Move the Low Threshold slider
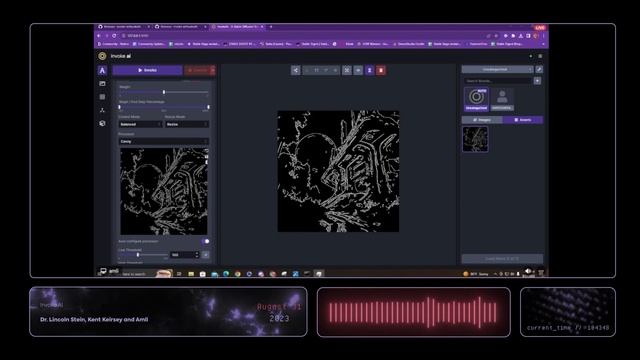Image resolution: width=640 pixels, height=360 pixels. [138, 255]
